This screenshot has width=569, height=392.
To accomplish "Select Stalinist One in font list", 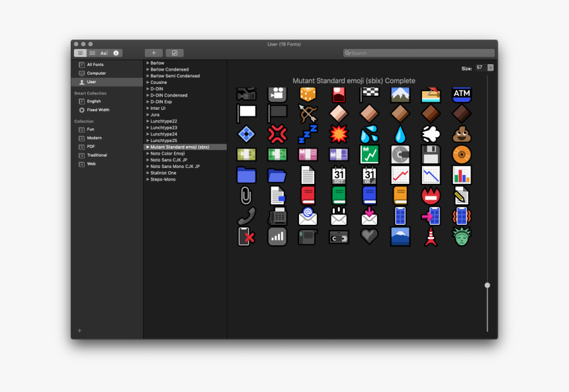I will click(185, 173).
